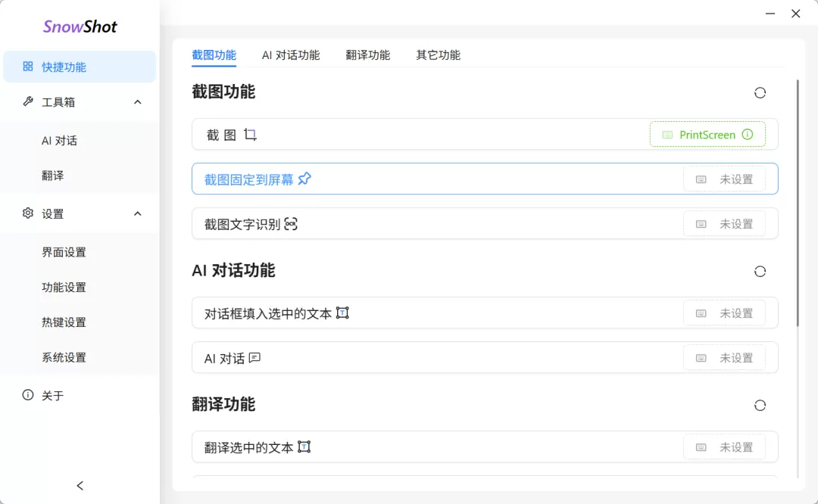
Task: Click the pin icon on 截图固定到屏幕
Action: pos(304,179)
